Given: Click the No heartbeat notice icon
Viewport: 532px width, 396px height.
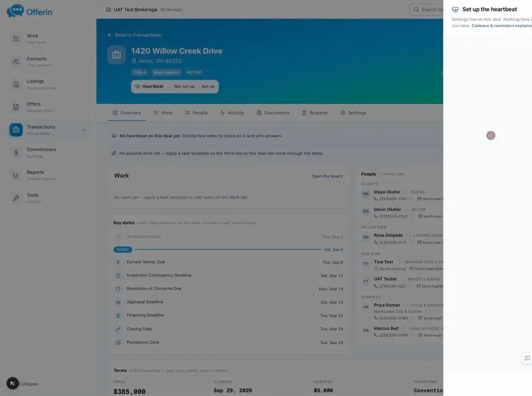Looking at the screenshot, I should (114, 136).
